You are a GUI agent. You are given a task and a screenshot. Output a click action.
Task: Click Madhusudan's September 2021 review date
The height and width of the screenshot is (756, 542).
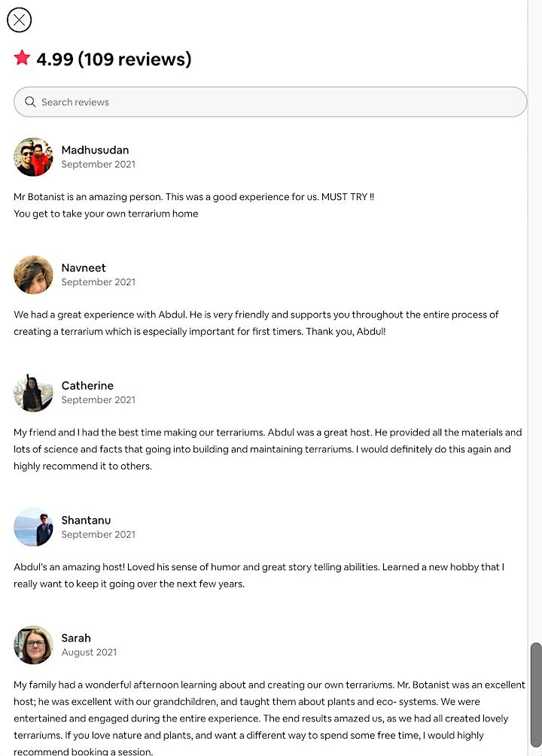98,165
